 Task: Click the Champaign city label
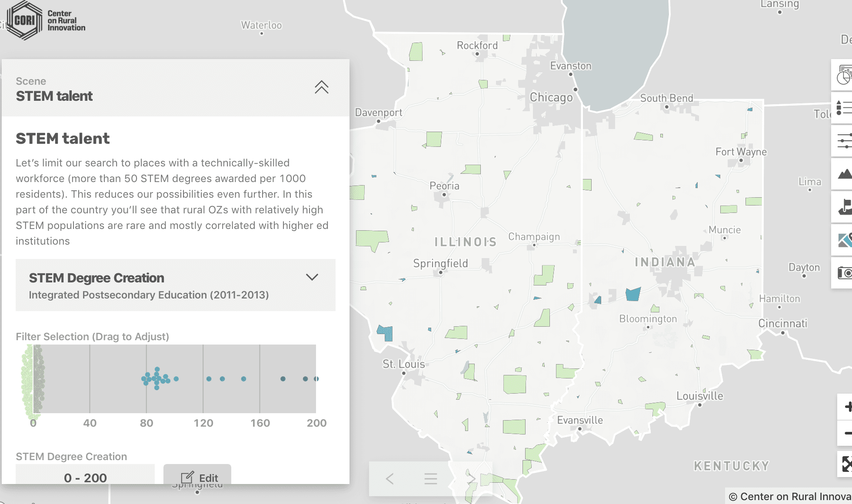[x=534, y=237]
